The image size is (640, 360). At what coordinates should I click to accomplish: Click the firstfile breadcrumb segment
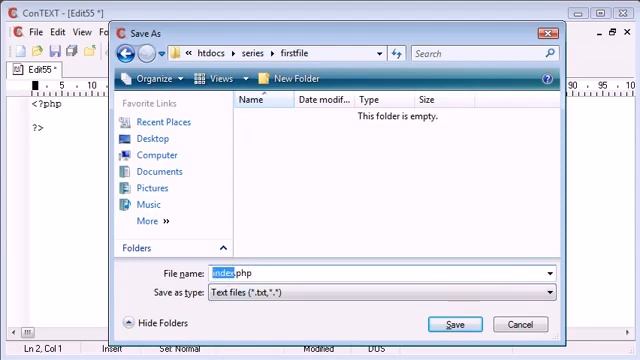click(x=294, y=53)
